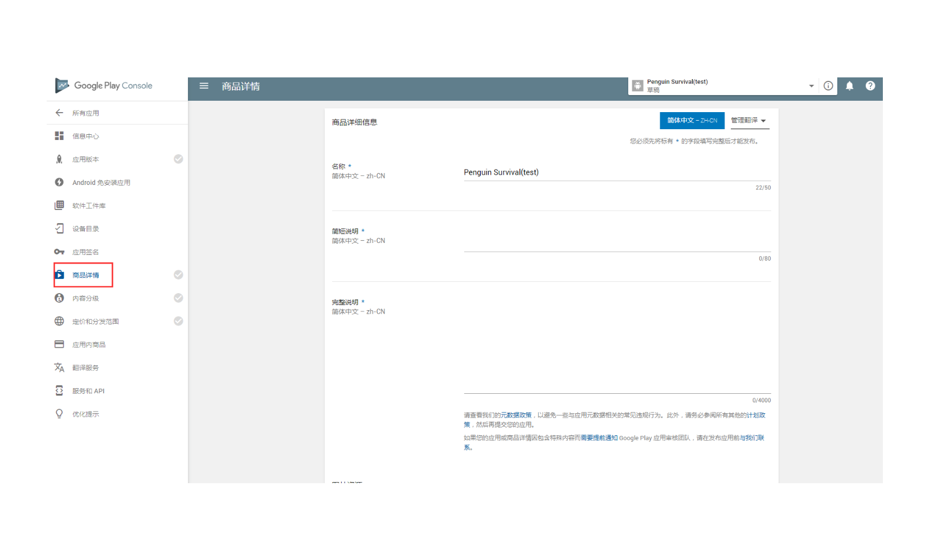Open notifications bell icon
This screenshot has height=560, width=929.
(x=849, y=86)
